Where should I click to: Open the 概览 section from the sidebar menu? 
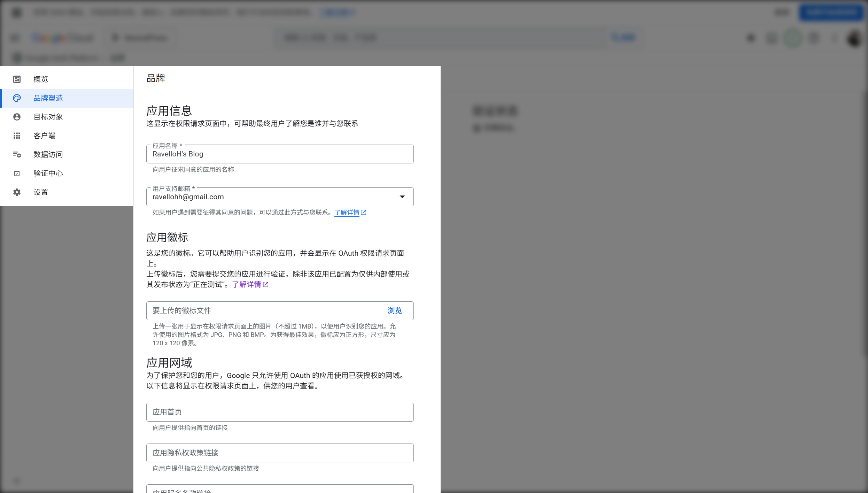tap(41, 79)
